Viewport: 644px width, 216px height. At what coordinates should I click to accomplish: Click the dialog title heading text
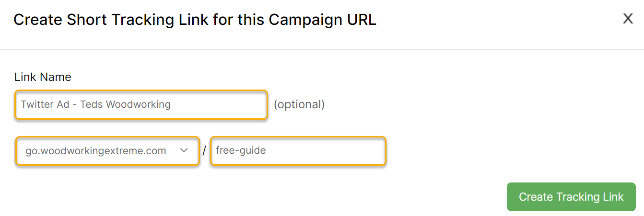point(195,20)
